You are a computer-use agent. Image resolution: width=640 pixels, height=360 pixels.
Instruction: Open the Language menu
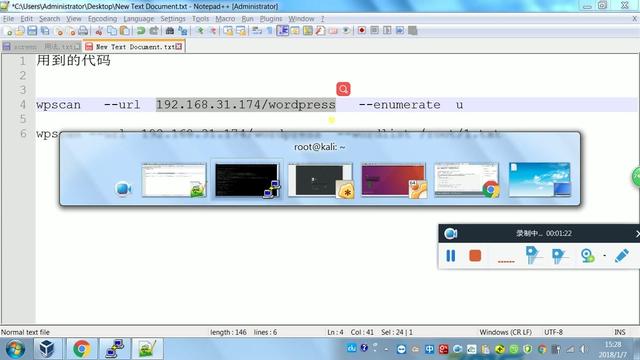click(139, 19)
